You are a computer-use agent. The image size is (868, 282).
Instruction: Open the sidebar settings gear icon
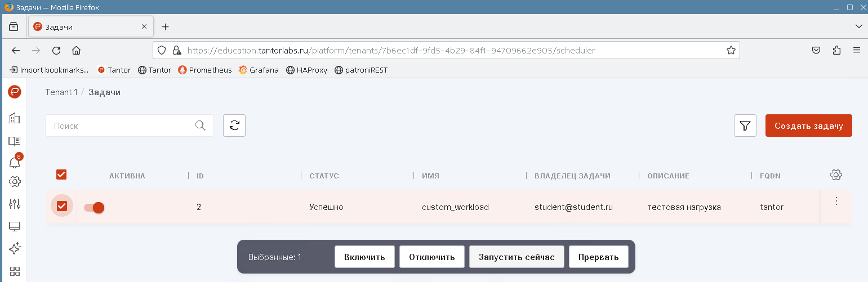coord(15,182)
